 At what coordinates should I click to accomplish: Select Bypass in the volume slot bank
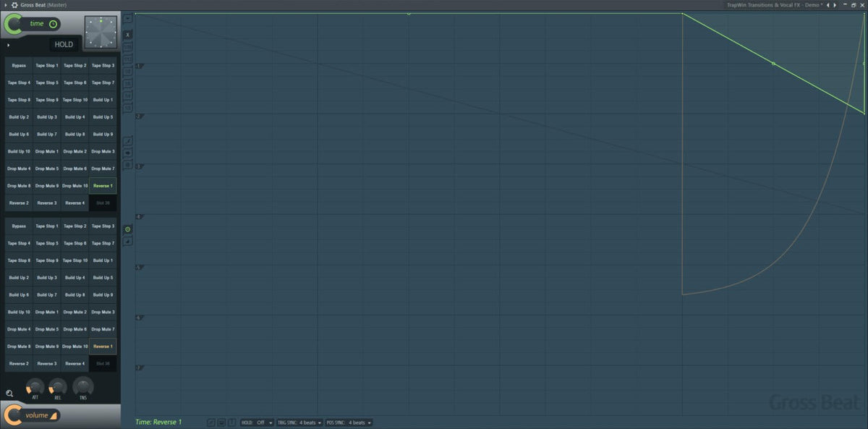coord(19,226)
